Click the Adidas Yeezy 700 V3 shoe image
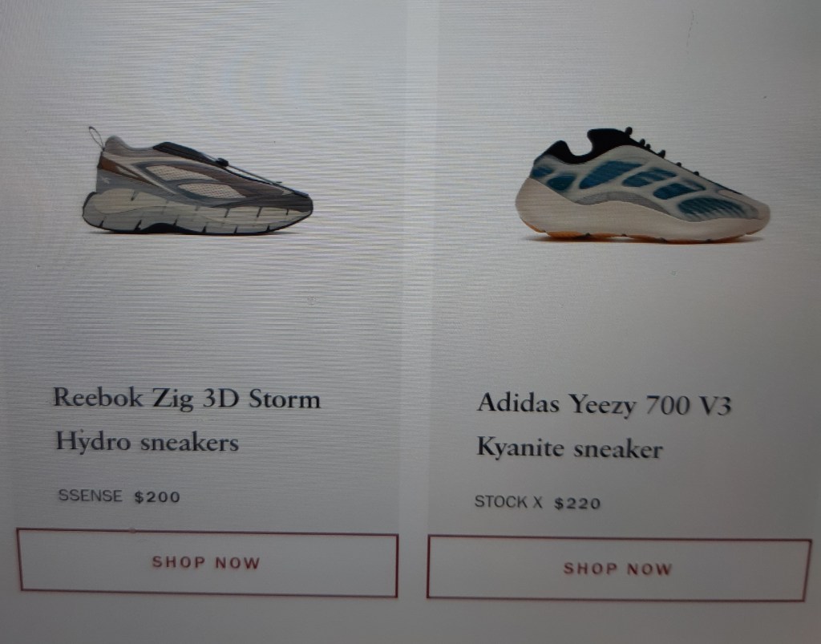Image resolution: width=821 pixels, height=644 pixels. (642, 185)
